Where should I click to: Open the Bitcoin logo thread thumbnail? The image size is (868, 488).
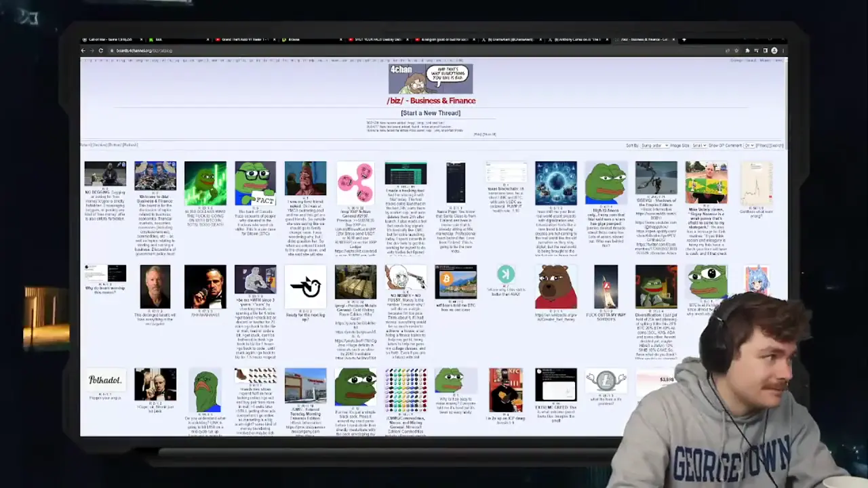pyautogui.click(x=456, y=282)
